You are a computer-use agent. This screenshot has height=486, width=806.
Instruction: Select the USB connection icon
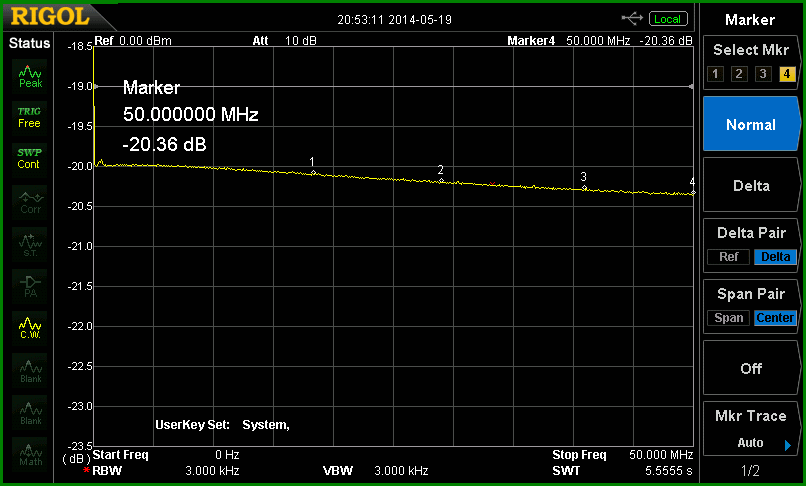[x=632, y=19]
